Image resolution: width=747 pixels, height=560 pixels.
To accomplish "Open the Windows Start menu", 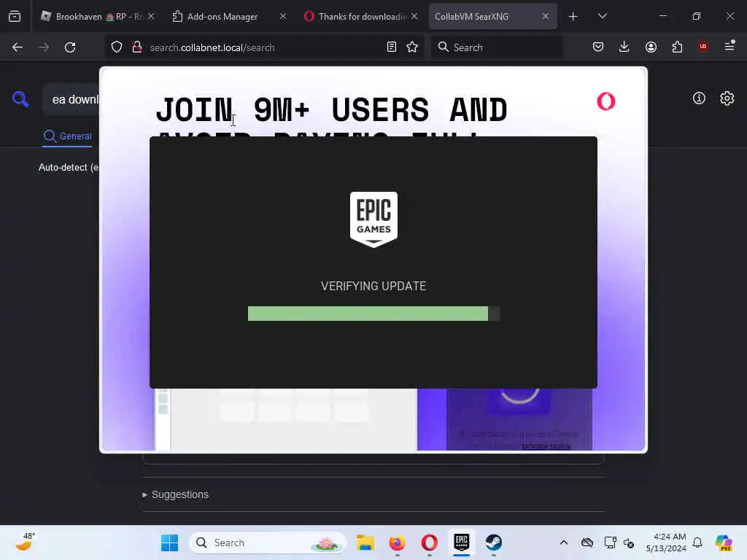I will [169, 542].
